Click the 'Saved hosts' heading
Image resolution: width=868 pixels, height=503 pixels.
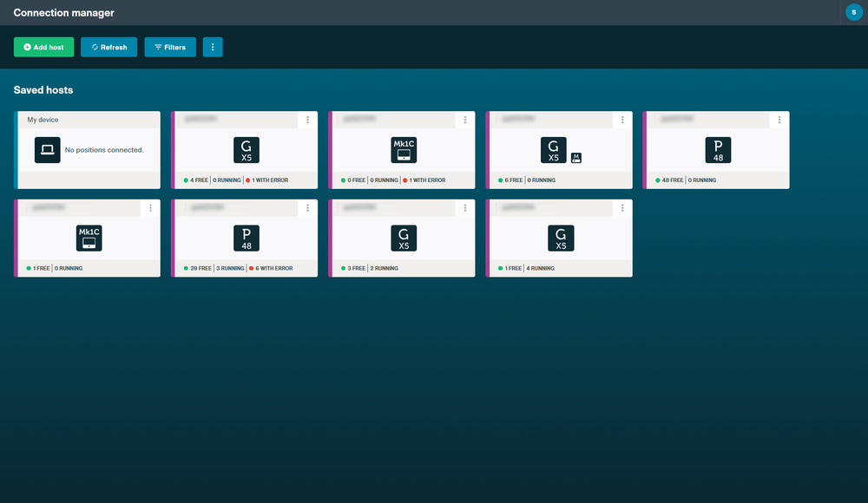point(43,89)
